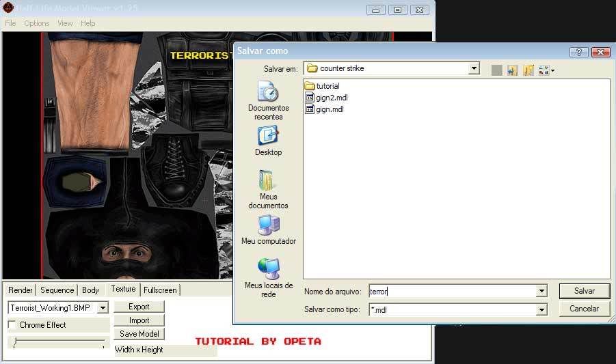The height and width of the screenshot is (364, 616).
Task: Expand the Nome do arquivo dropdown arrow
Action: click(x=541, y=291)
